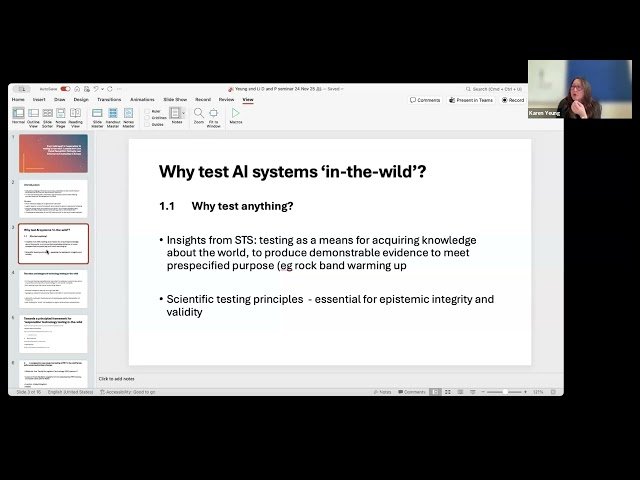This screenshot has width=640, height=480.
Task: Open the Transitions tab
Action: click(109, 100)
